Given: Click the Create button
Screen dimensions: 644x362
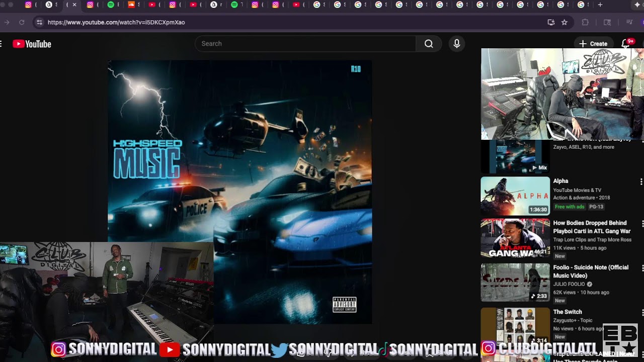Looking at the screenshot, I should pos(593,44).
